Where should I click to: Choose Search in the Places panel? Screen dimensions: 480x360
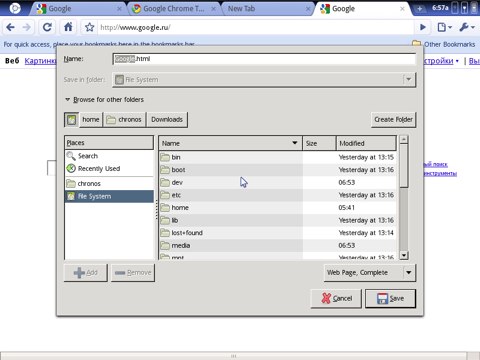point(109,156)
